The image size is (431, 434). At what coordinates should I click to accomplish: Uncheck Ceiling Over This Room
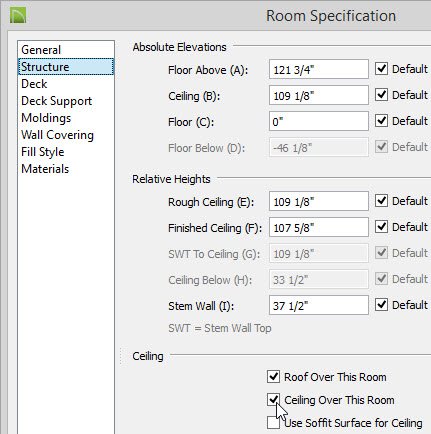coord(273,400)
